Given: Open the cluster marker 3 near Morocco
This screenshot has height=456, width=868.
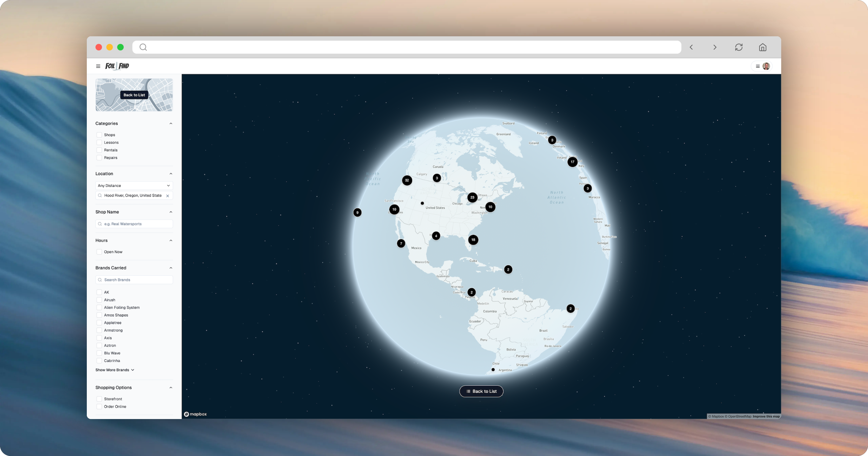Looking at the screenshot, I should [588, 188].
